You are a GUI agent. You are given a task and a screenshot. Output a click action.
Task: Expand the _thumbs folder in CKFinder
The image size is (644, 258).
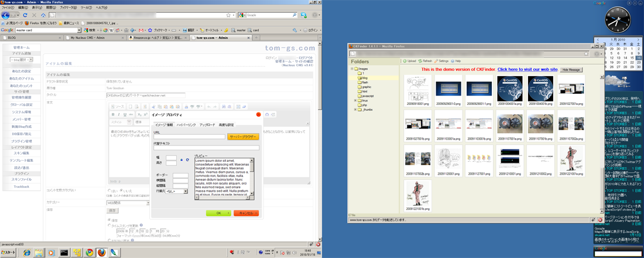tap(356, 110)
